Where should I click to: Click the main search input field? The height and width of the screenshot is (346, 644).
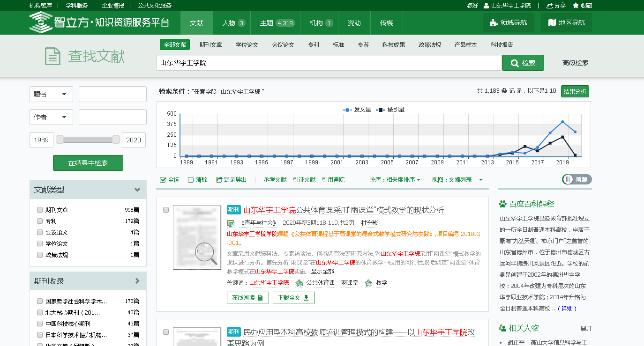(x=329, y=63)
